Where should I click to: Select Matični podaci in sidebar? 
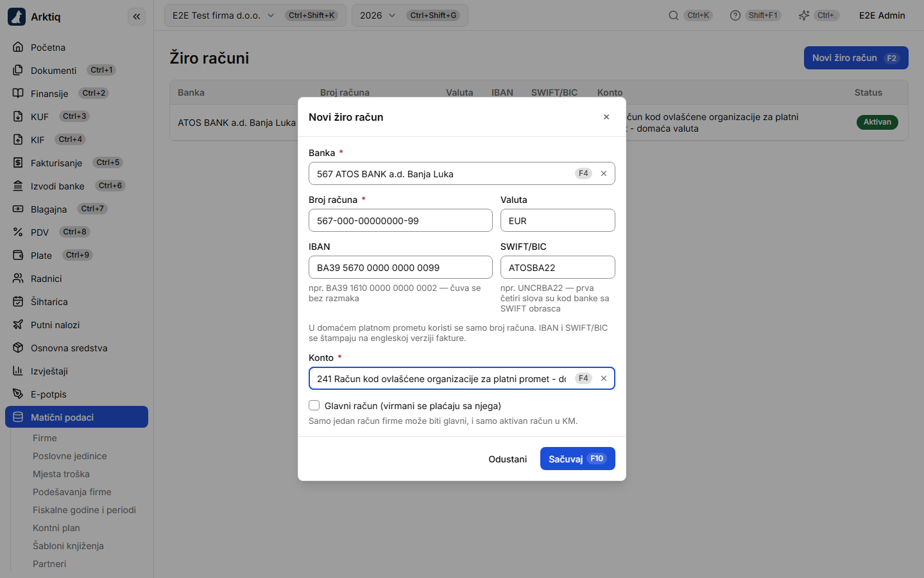77,417
